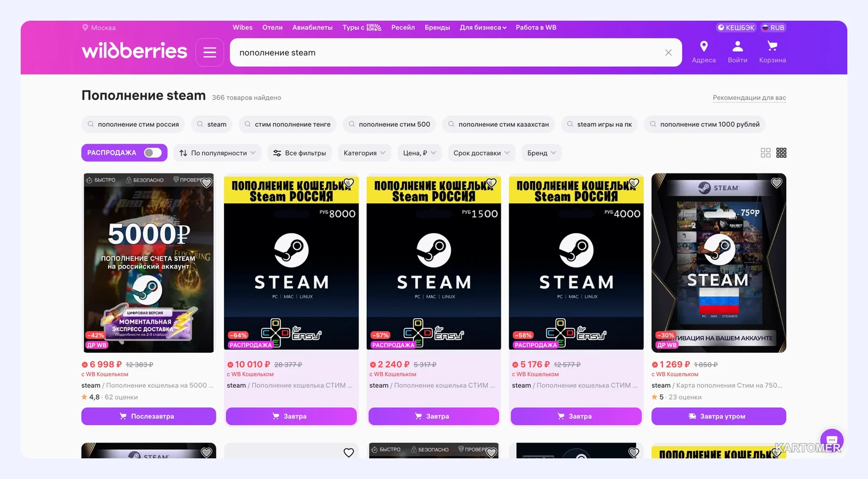The width and height of the screenshot is (868, 479).
Task: Click the КЕШБЭК badge
Action: coord(736,28)
